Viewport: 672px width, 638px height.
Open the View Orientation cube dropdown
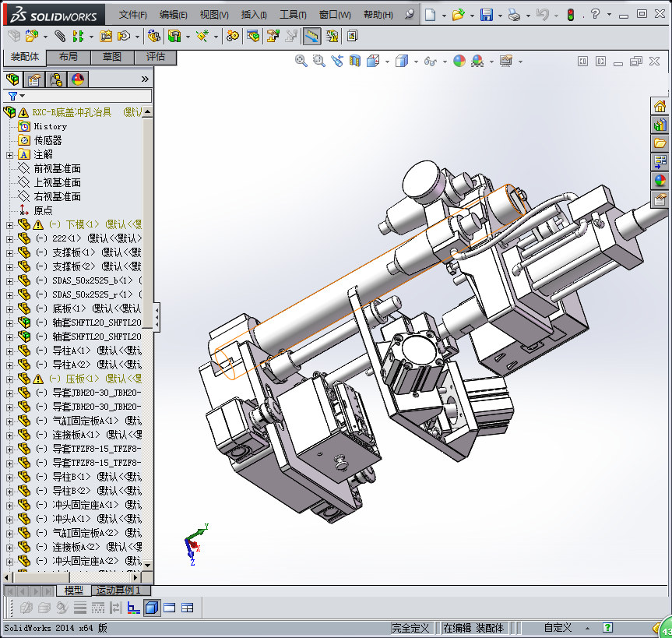click(371, 61)
